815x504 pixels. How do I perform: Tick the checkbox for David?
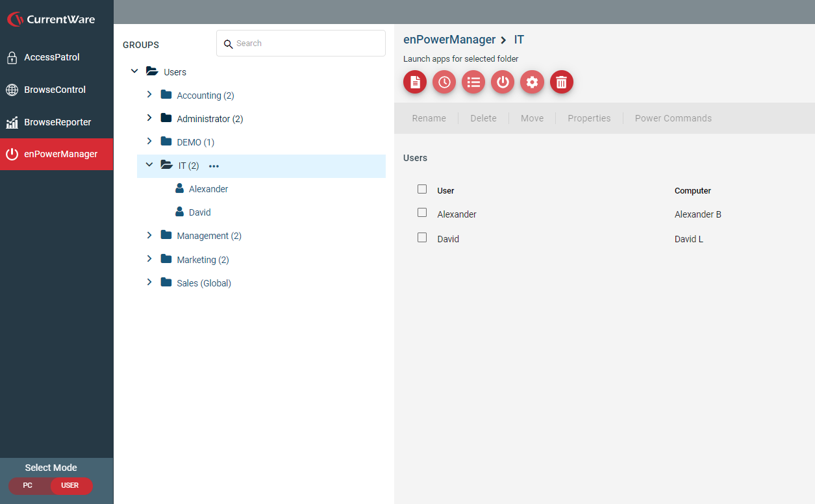click(x=422, y=238)
